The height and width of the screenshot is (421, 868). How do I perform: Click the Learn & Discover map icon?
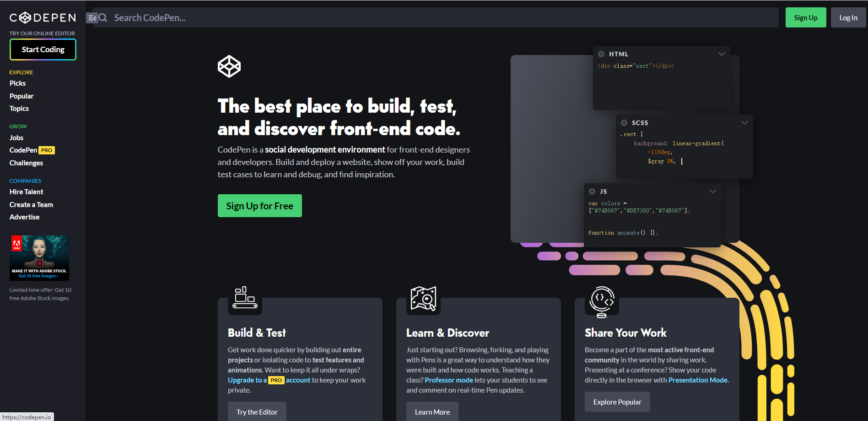(423, 299)
